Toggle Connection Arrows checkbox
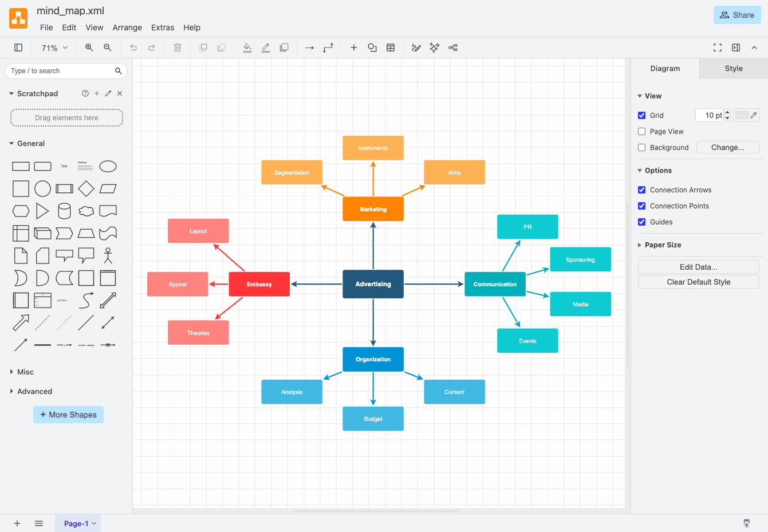The image size is (768, 532). click(x=642, y=190)
